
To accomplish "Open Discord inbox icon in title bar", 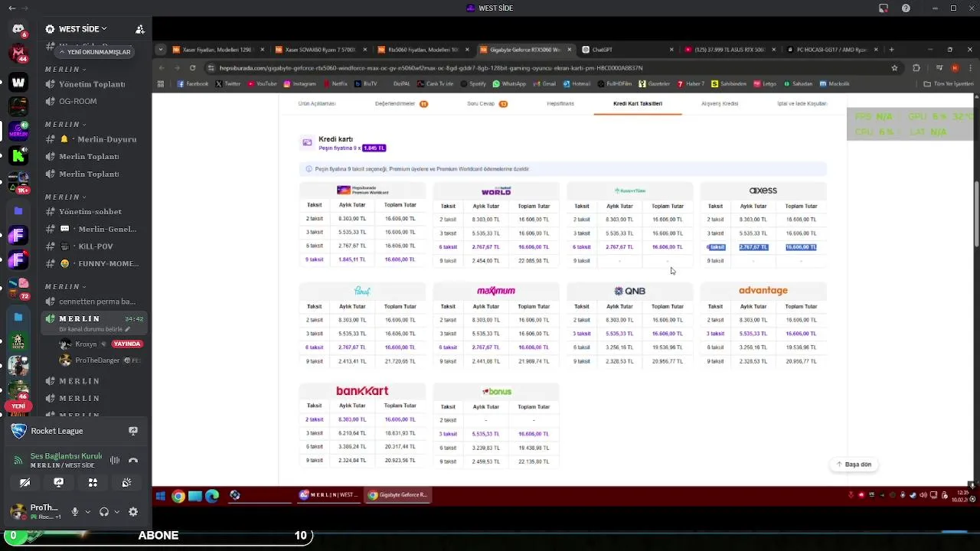I will [x=884, y=8].
